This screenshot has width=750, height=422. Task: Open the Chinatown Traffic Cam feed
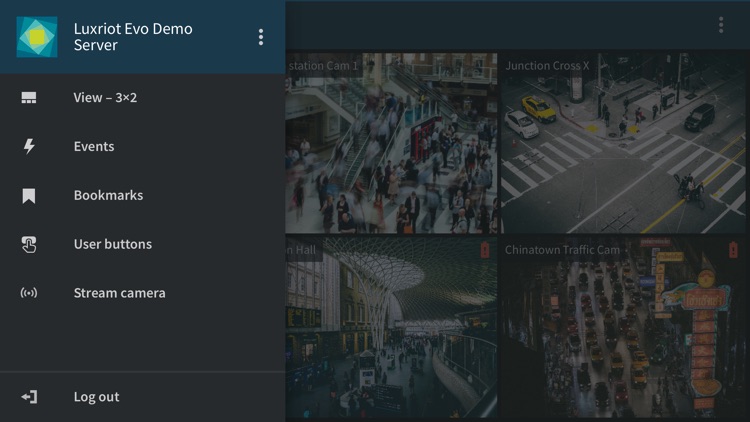[623, 328]
